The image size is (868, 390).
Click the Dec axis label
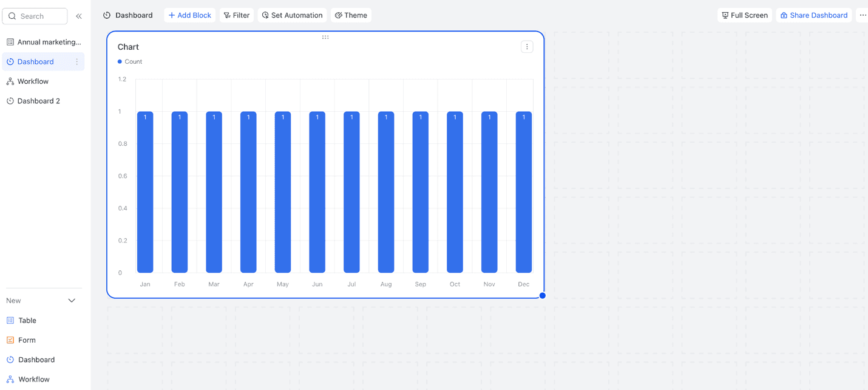click(524, 284)
